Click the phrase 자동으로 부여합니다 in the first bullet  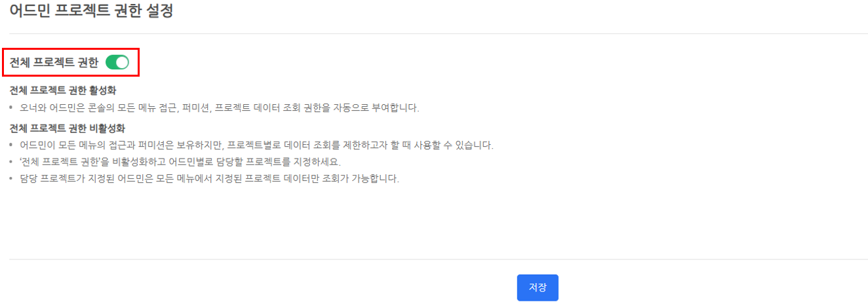[377, 107]
